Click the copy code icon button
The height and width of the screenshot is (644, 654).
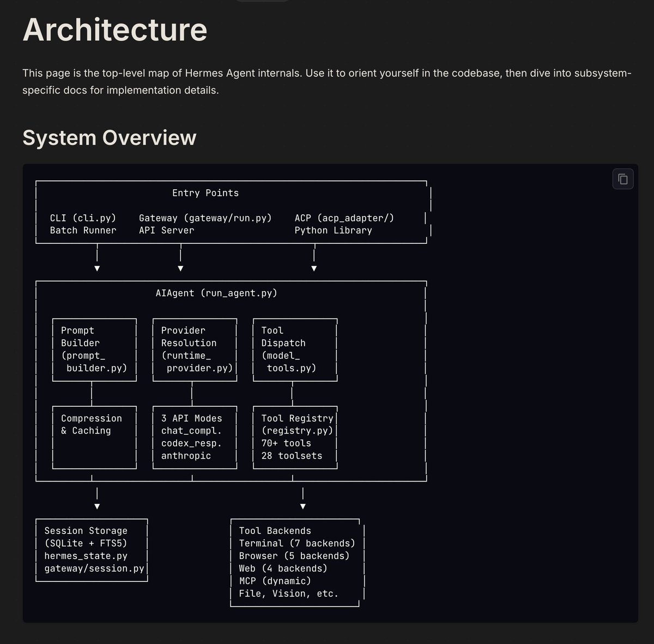(623, 179)
